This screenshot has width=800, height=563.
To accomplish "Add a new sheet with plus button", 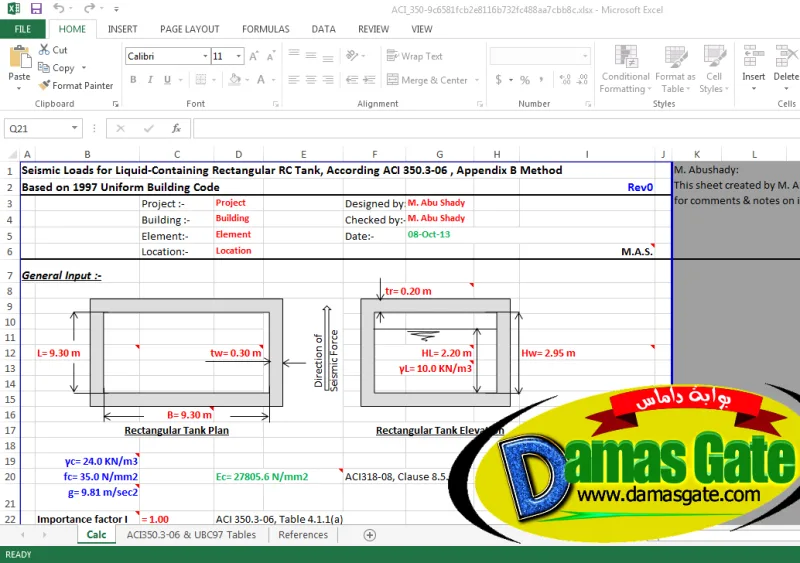I will tap(370, 535).
